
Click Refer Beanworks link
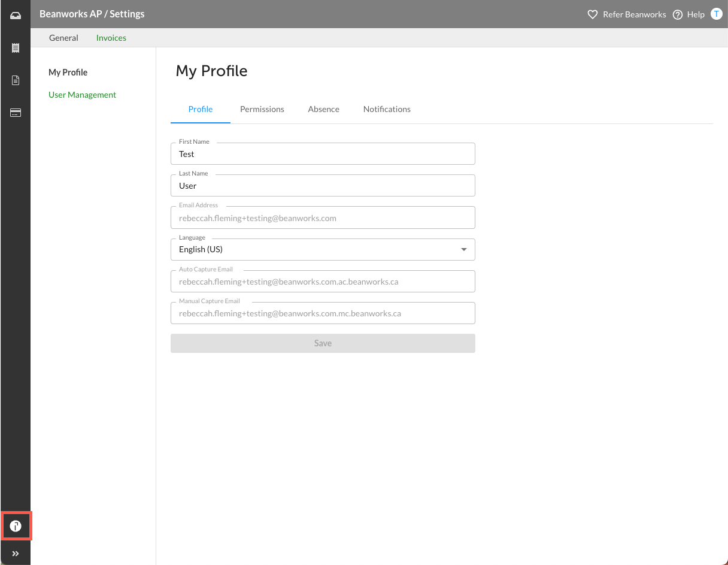634,14
